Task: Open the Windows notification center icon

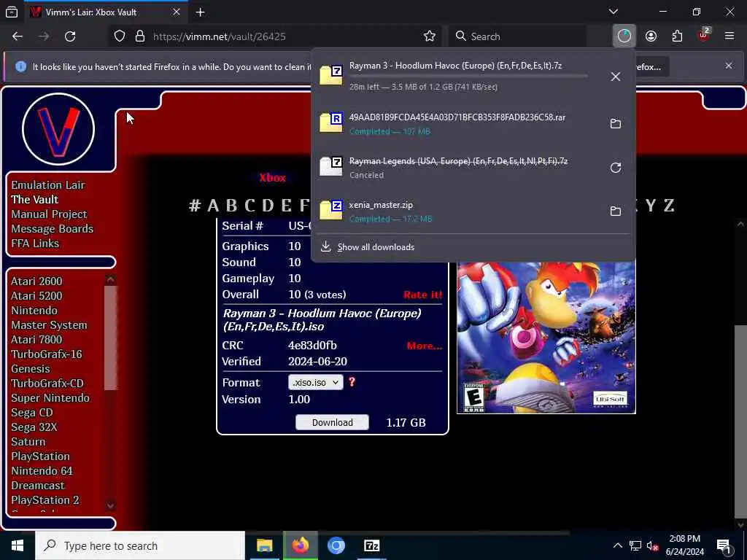Action: click(724, 545)
